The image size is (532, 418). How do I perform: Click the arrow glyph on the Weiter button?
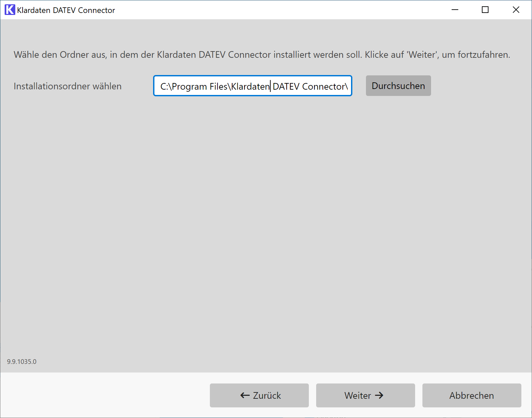pyautogui.click(x=379, y=395)
